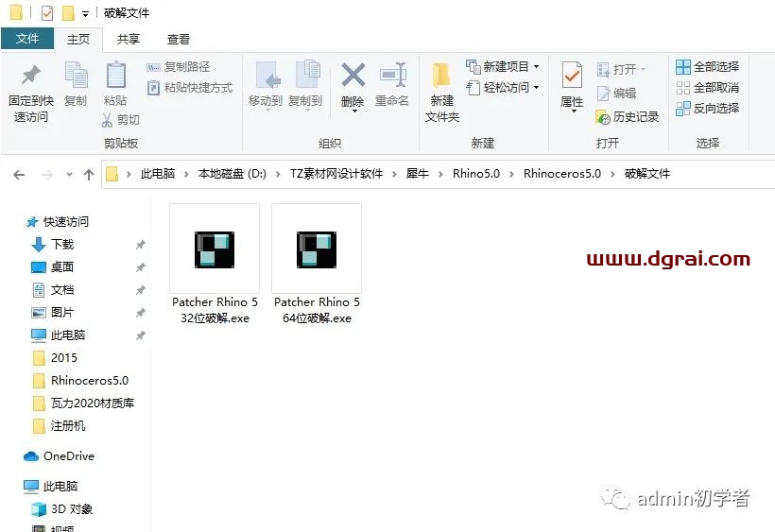The width and height of the screenshot is (775, 532).
Task: Click Copy path (复制路径)
Action: click(x=179, y=67)
